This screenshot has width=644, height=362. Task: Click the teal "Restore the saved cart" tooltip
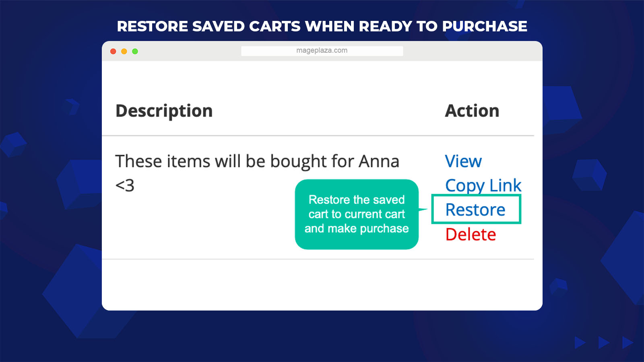coord(357,214)
